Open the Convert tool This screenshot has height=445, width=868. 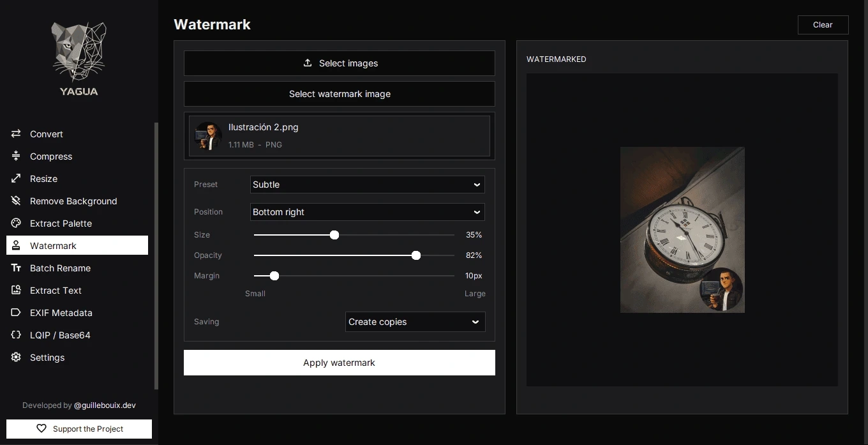click(77, 134)
